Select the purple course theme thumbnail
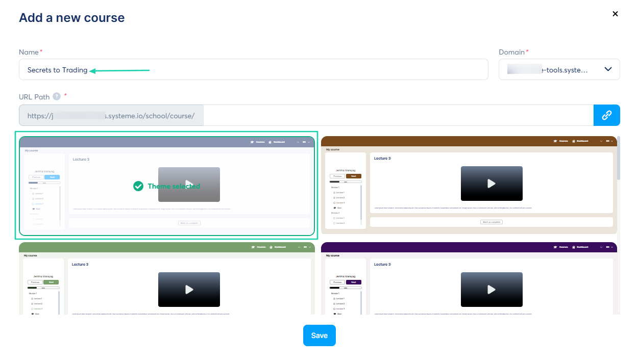637x364 pixels. (469, 278)
